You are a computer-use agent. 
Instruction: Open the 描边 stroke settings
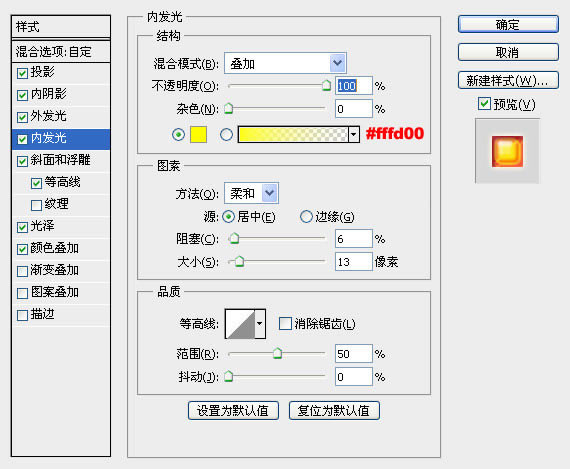pos(43,314)
